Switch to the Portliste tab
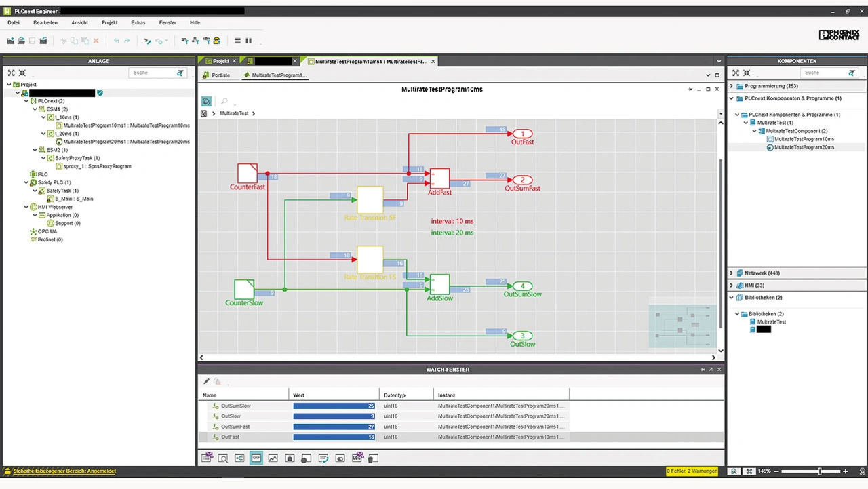 tap(220, 75)
